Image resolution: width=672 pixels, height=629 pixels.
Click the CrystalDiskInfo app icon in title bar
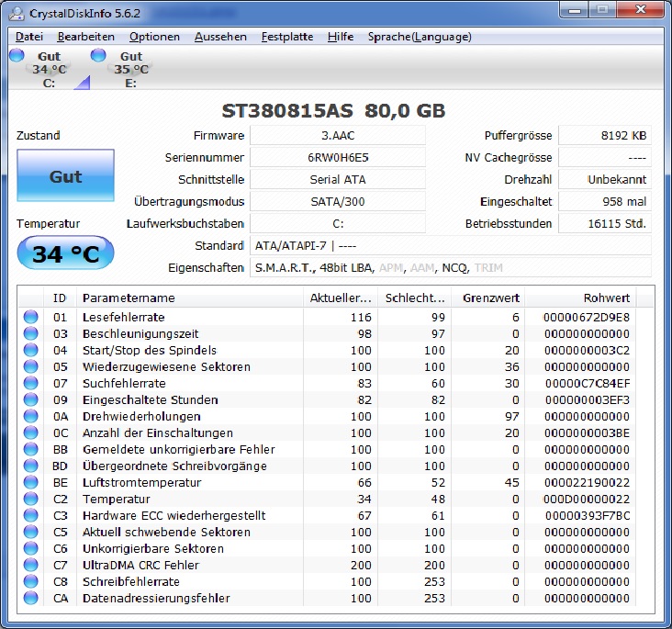pyautogui.click(x=17, y=13)
